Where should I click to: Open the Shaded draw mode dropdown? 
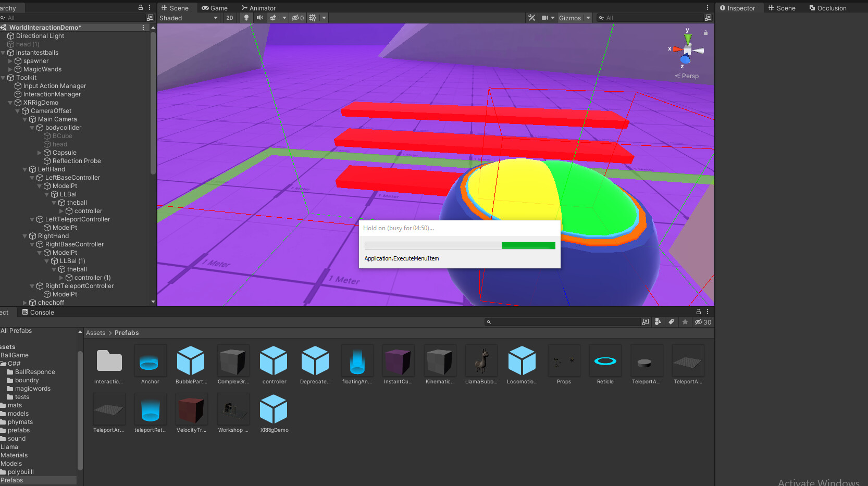tap(189, 17)
